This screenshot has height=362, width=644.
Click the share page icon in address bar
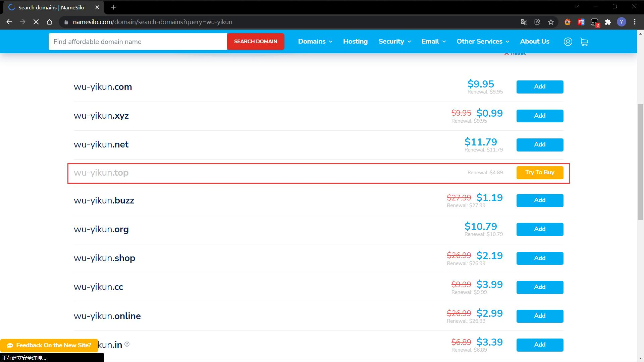pyautogui.click(x=537, y=22)
